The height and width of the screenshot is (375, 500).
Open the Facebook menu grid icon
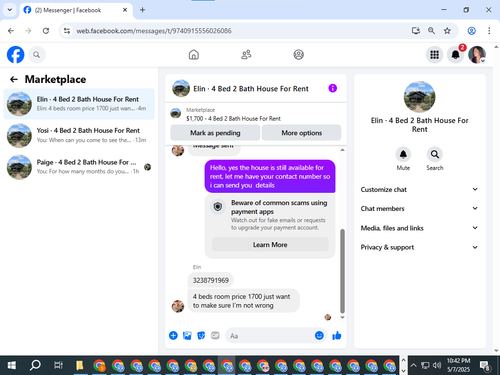point(434,55)
